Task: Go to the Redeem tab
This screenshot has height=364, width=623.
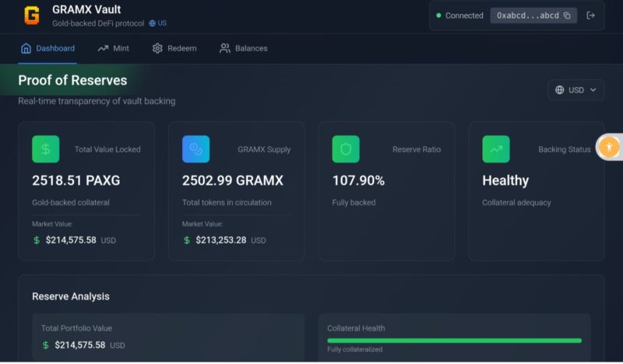Action: [174, 48]
